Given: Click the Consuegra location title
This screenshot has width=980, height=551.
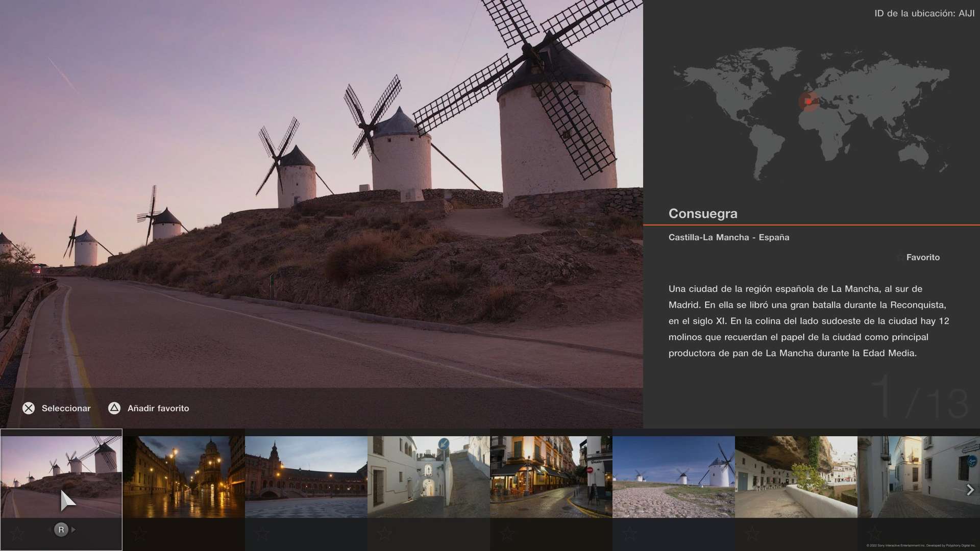Looking at the screenshot, I should click(703, 214).
